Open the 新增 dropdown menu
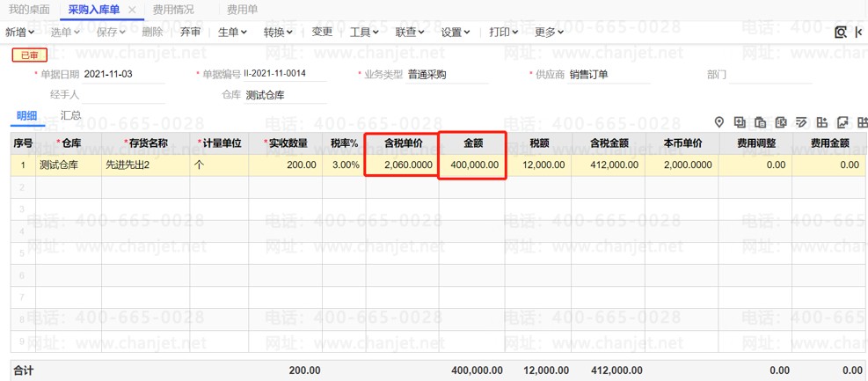Viewport: 868px width, 381px height. [x=20, y=33]
